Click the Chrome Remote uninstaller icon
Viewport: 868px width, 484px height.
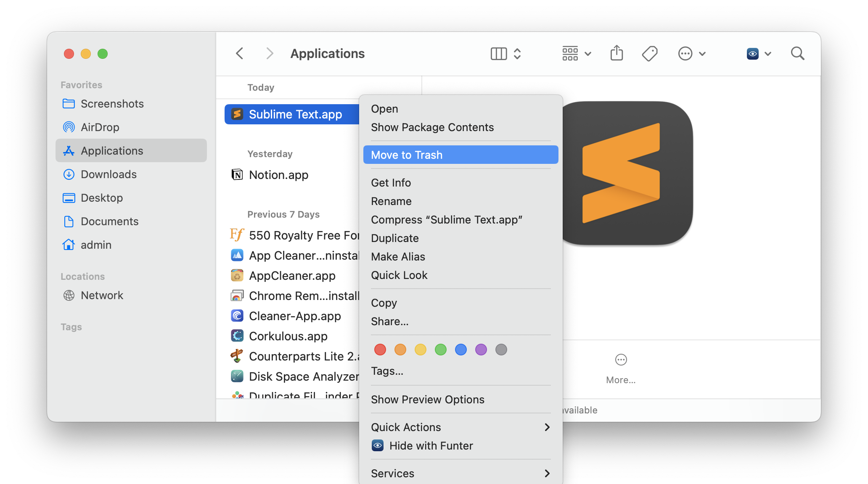pos(237,296)
